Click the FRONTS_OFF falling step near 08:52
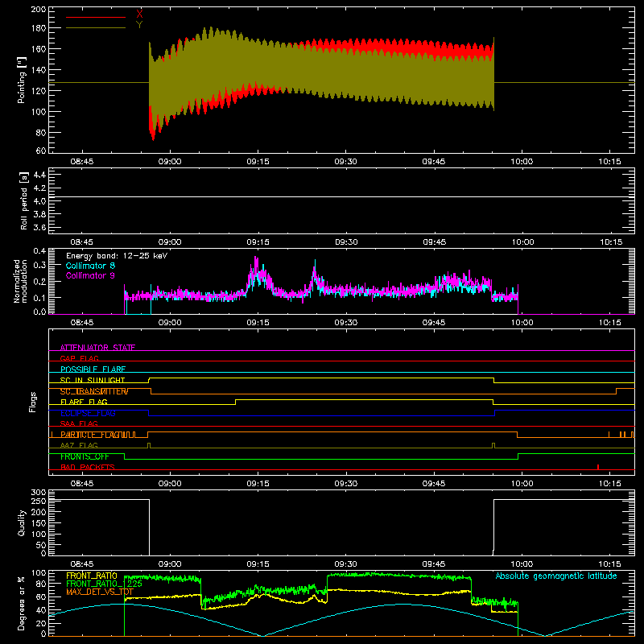The image size is (644, 644). click(125, 456)
